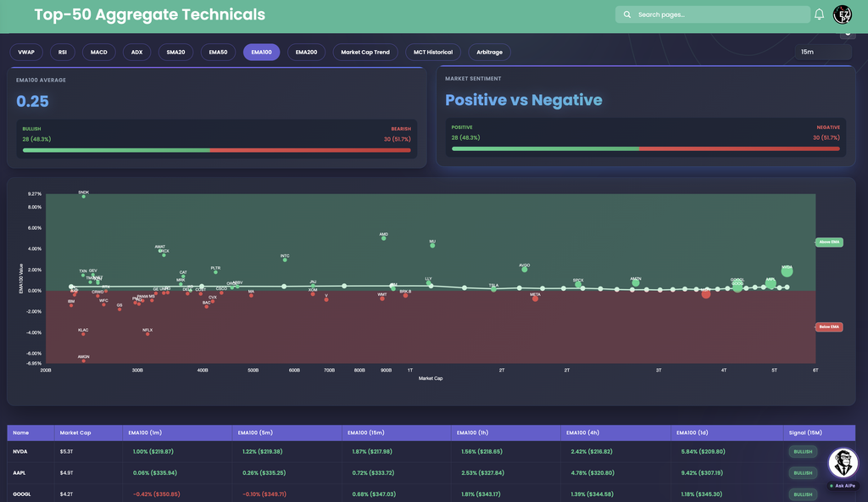The width and height of the screenshot is (868, 502).
Task: Open the Ask AIPe monkey assistant
Action: [843, 463]
